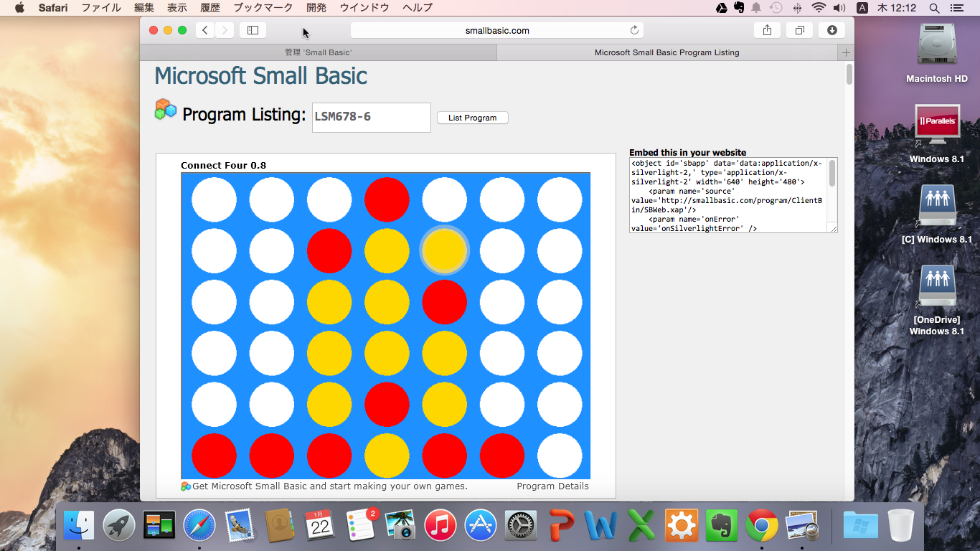Viewport: 980px width, 551px height.
Task: Open Mission Control from the Dock
Action: 159,526
